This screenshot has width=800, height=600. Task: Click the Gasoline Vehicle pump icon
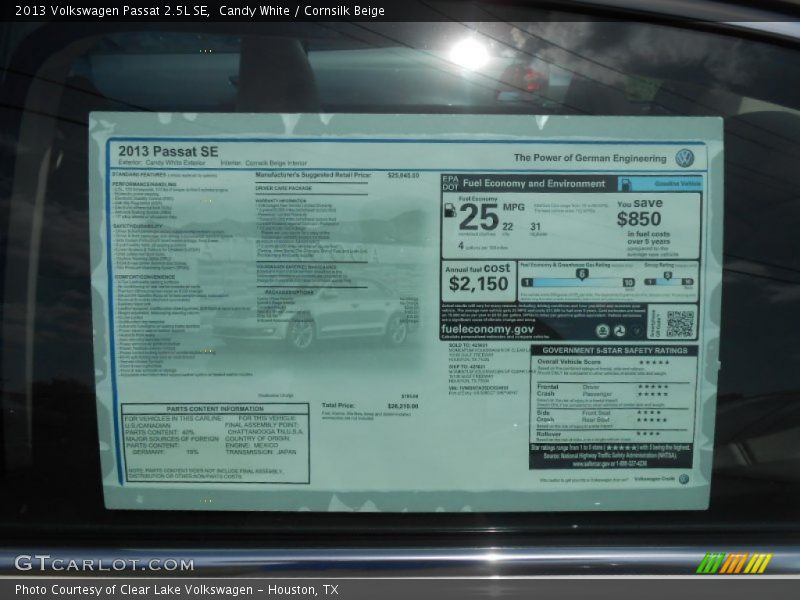pos(625,184)
